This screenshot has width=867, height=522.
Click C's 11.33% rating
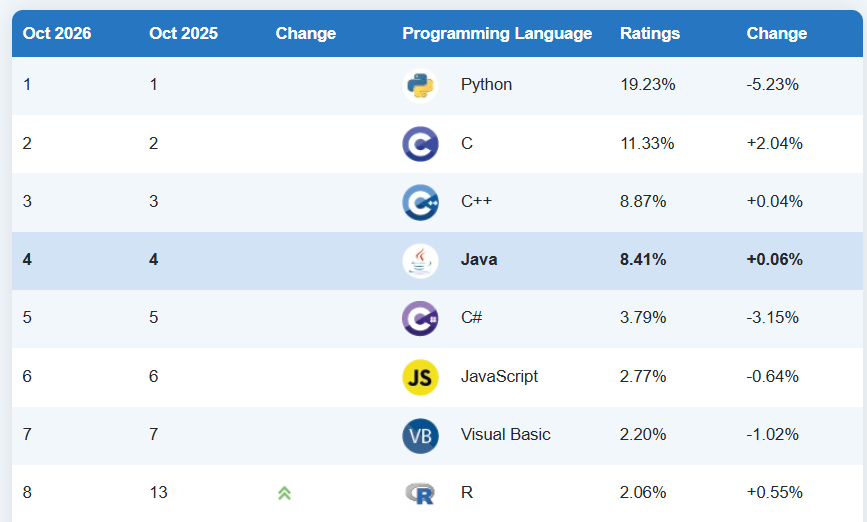point(647,143)
